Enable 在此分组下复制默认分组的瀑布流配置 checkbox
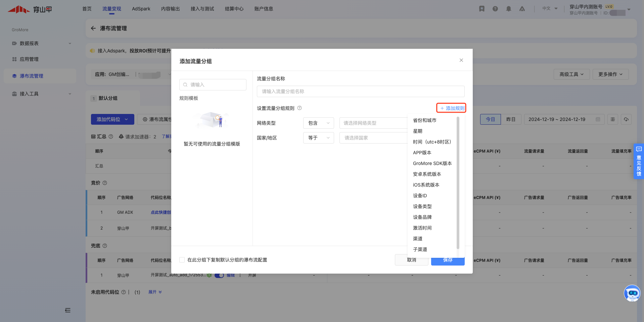Image resolution: width=644 pixels, height=322 pixels. click(x=182, y=260)
